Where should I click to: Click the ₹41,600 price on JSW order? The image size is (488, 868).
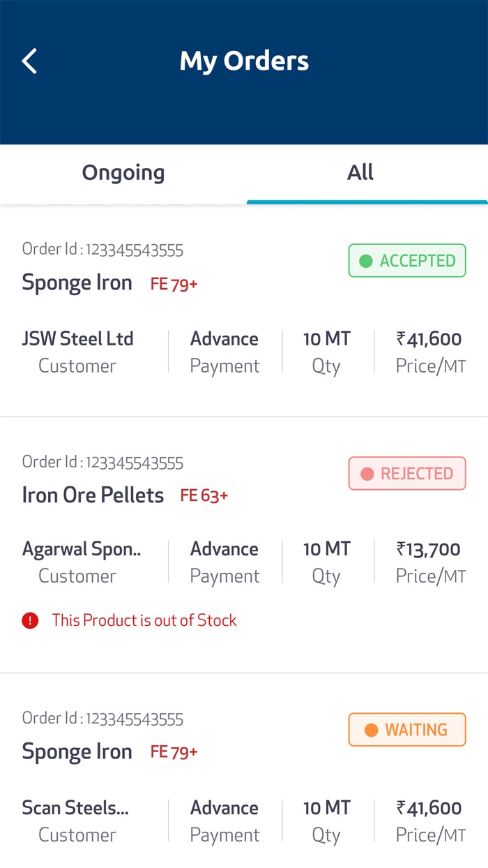pyautogui.click(x=429, y=339)
